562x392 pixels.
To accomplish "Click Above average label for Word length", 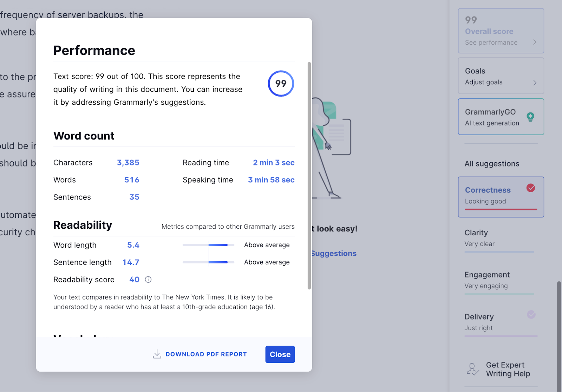I will click(x=267, y=245).
